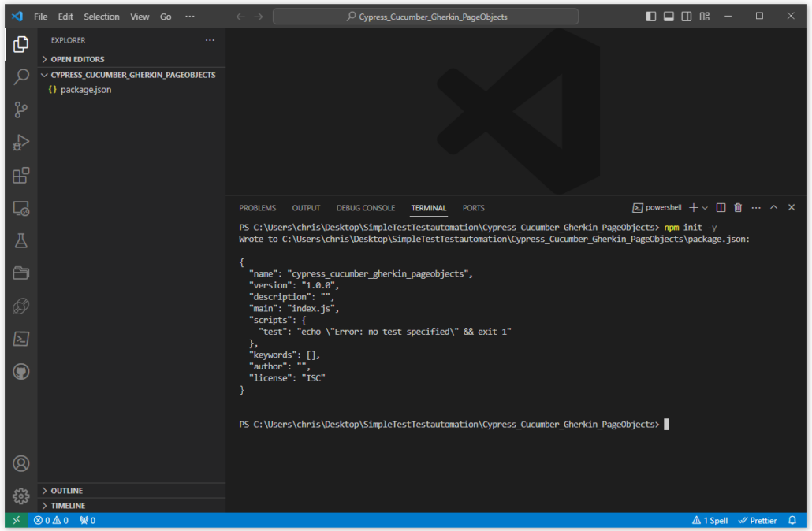This screenshot has height=531, width=812.
Task: Open the Search view in activity bar
Action: click(21, 76)
